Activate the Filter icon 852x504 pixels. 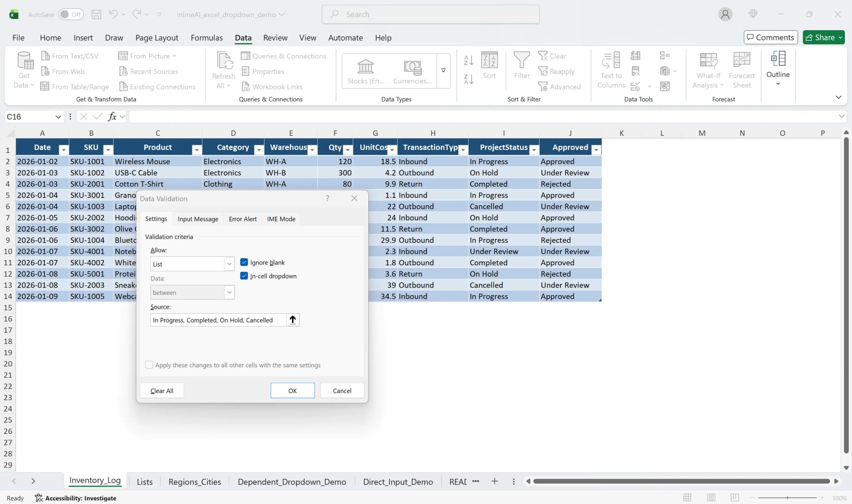(522, 67)
